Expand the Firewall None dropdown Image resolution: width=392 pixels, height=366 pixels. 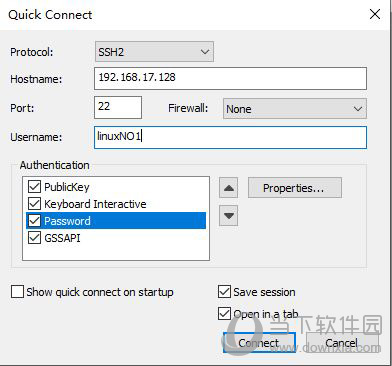[x=295, y=108]
